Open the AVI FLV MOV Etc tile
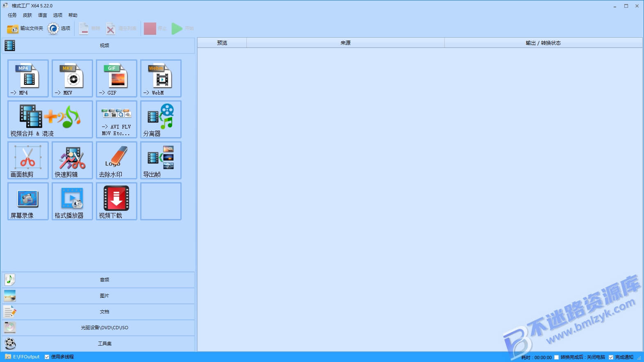 point(116,119)
